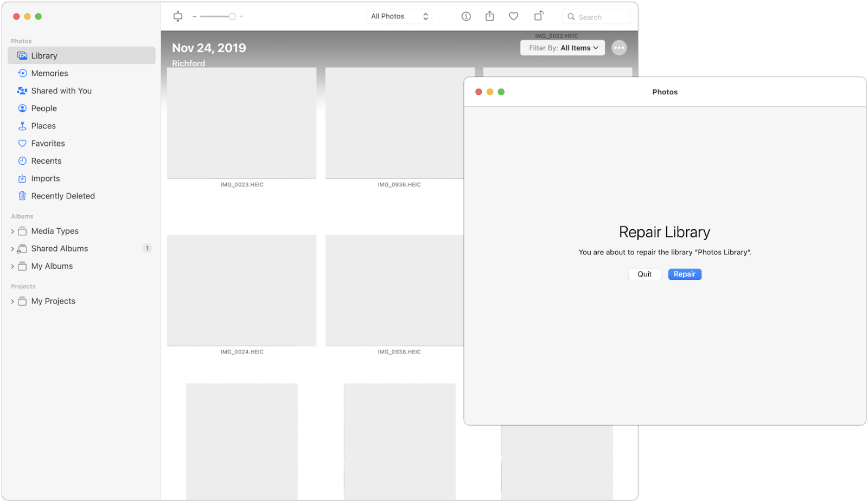
Task: Click the Favorite heart toolbar icon
Action: click(513, 16)
